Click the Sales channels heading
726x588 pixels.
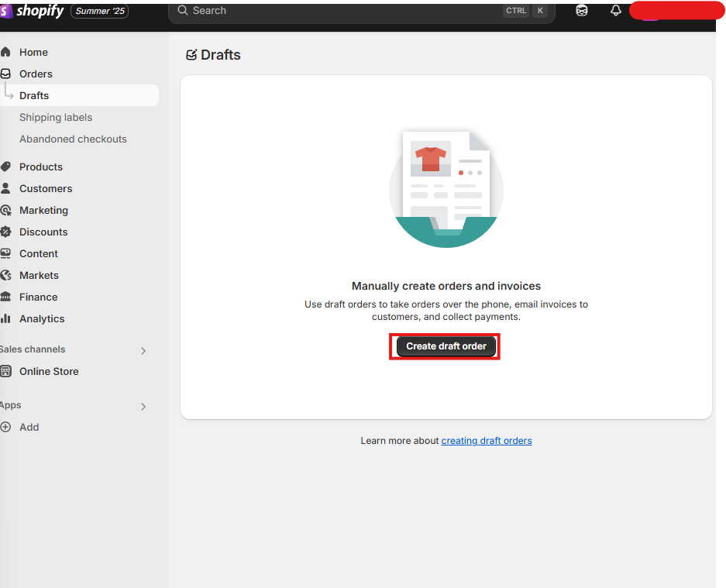[33, 349]
